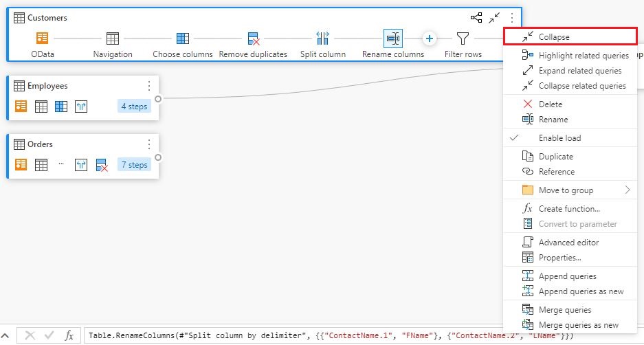This screenshot has width=644, height=345.
Task: Select Duplicate in the context menu
Action: tap(556, 157)
